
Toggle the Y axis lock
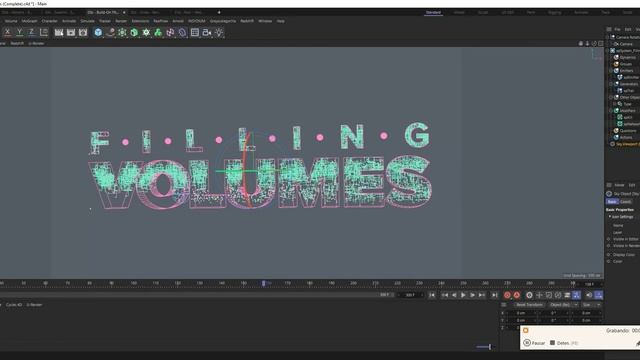click(19, 32)
